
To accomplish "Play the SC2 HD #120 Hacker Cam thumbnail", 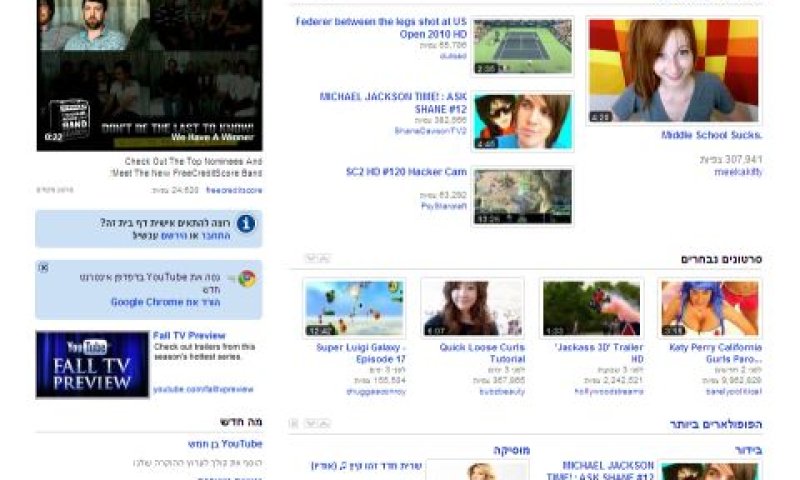I will point(523,196).
